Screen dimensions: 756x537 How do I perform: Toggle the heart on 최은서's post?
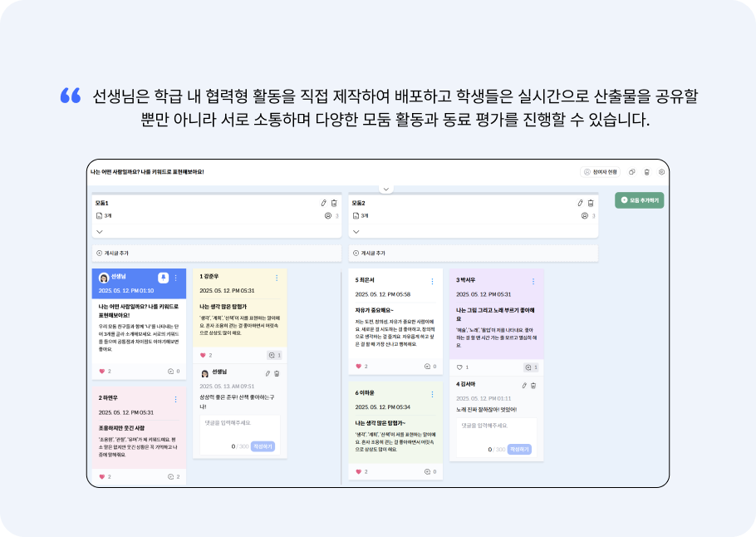pyautogui.click(x=358, y=365)
